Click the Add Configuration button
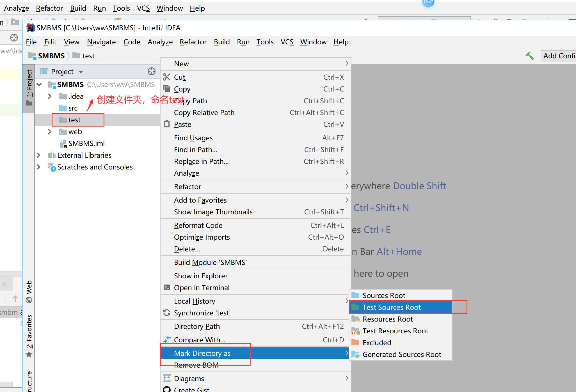This screenshot has width=576, height=392. point(559,56)
